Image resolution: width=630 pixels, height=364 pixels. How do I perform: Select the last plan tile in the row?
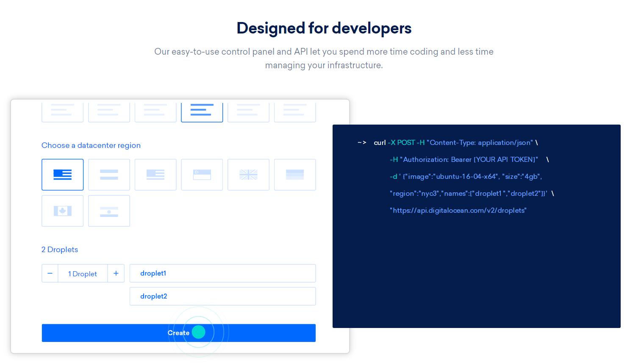295,111
